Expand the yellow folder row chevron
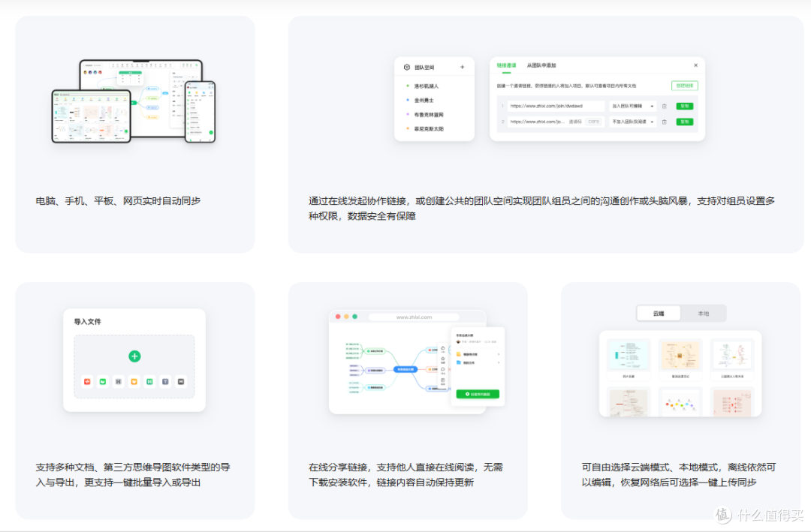The height and width of the screenshot is (532, 811). tap(499, 354)
